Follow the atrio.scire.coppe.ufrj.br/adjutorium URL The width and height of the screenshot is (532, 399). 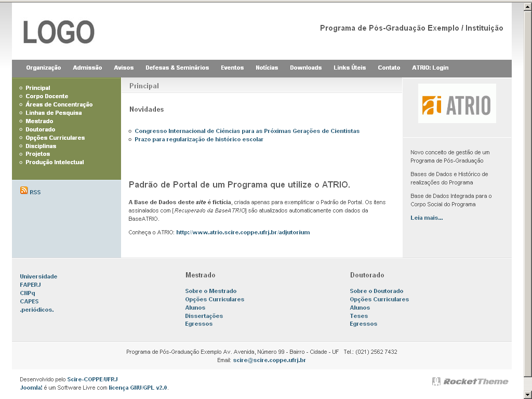pyautogui.click(x=243, y=232)
